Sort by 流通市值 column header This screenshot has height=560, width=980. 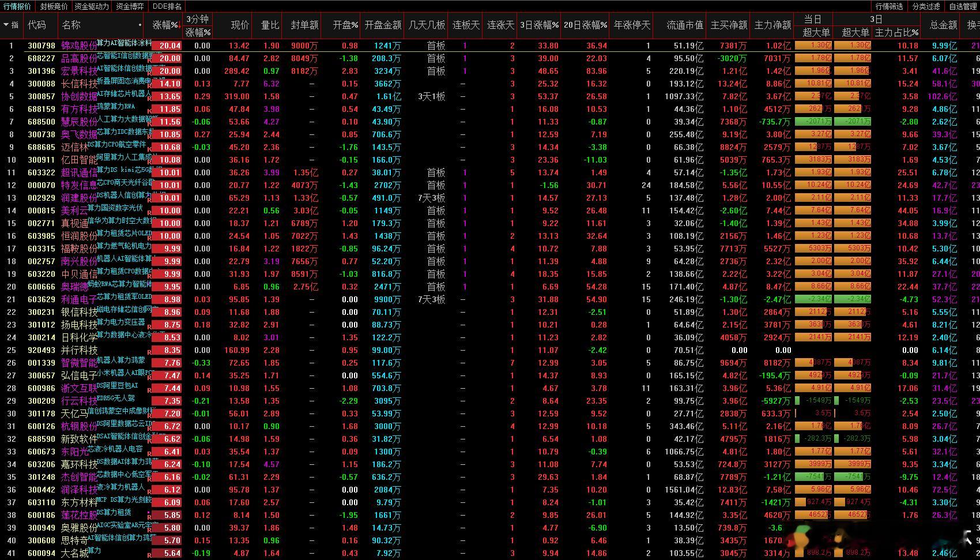(685, 25)
